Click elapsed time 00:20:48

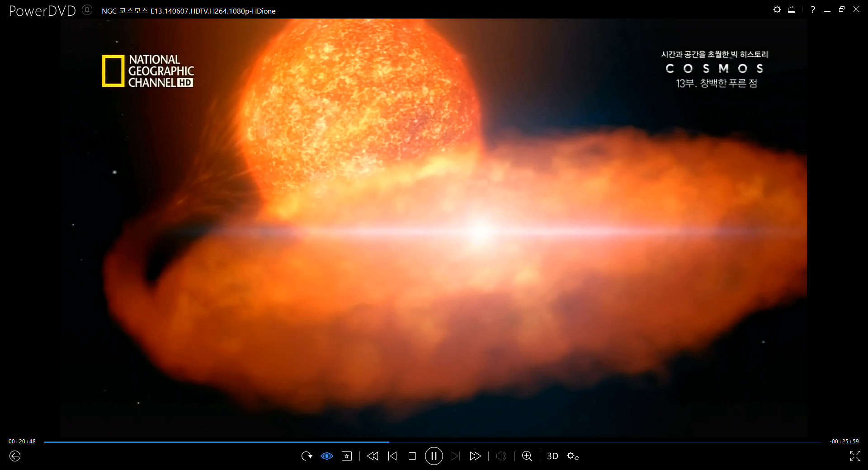[x=22, y=442]
